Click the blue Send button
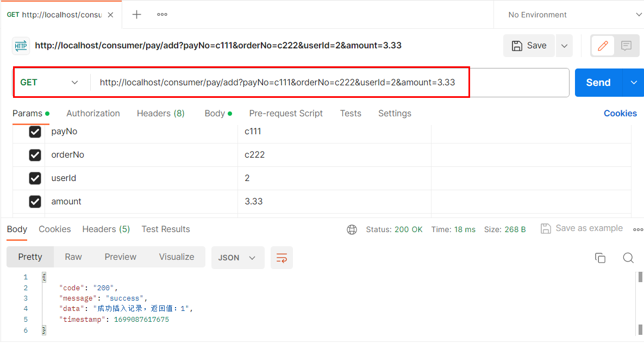644x343 pixels. pos(599,83)
